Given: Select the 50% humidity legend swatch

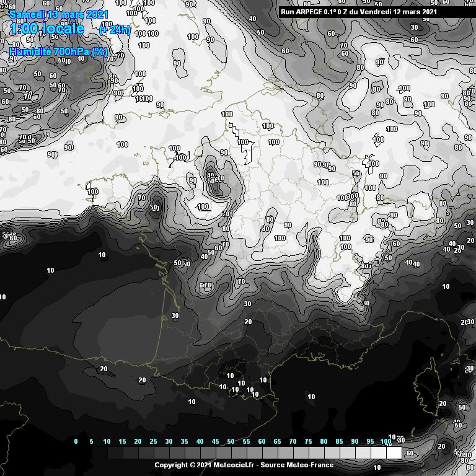Looking at the screenshot, I should 239,453.
